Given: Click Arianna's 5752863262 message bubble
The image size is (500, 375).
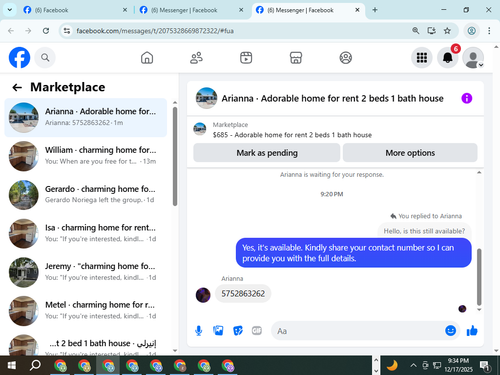Looking at the screenshot, I should tap(243, 294).
